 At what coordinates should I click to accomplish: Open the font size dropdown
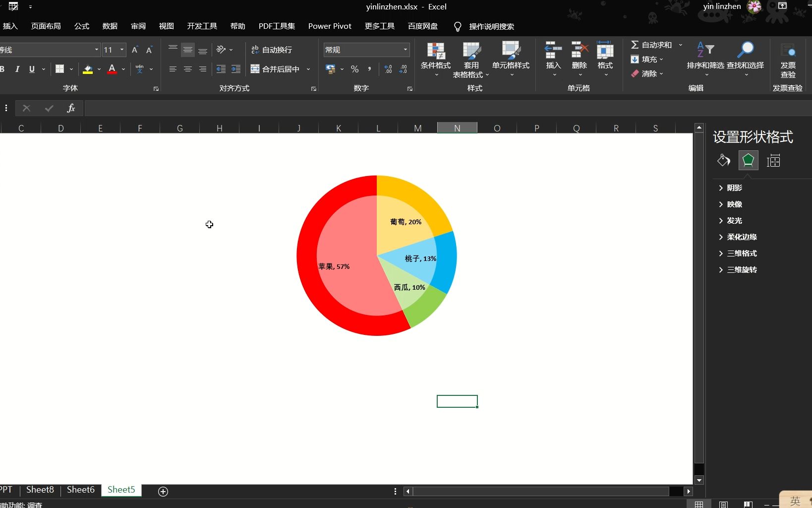click(121, 50)
